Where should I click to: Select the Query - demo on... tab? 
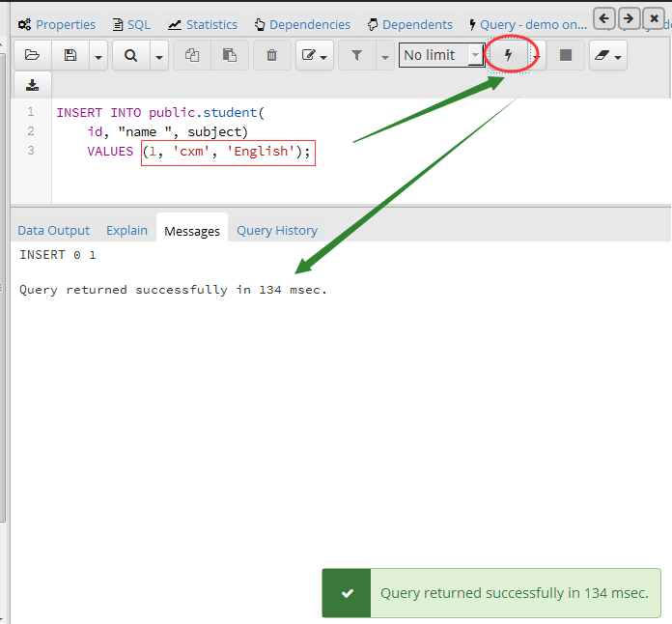coord(528,24)
